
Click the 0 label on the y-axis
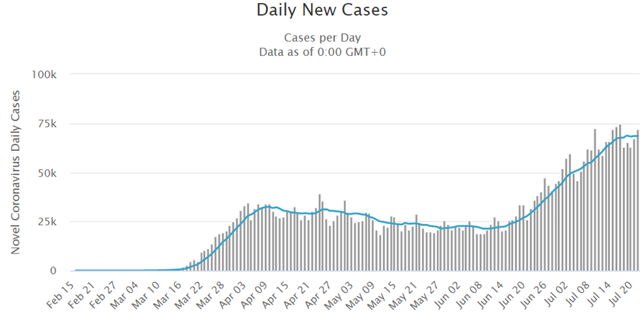pos(55,271)
